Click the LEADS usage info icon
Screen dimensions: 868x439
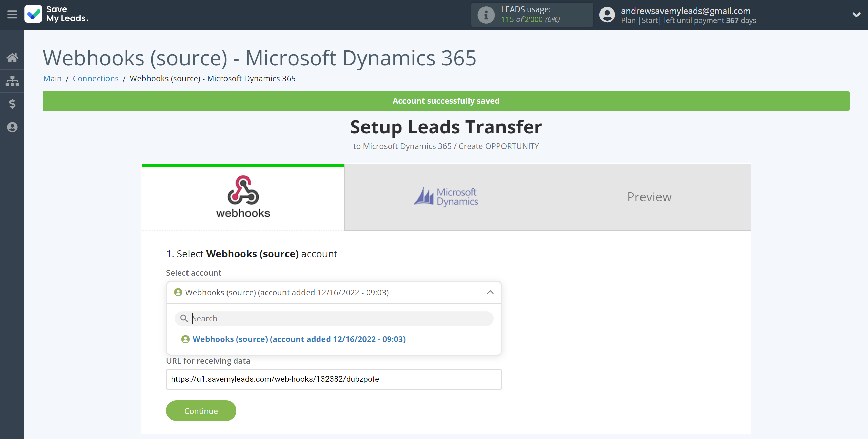click(486, 15)
